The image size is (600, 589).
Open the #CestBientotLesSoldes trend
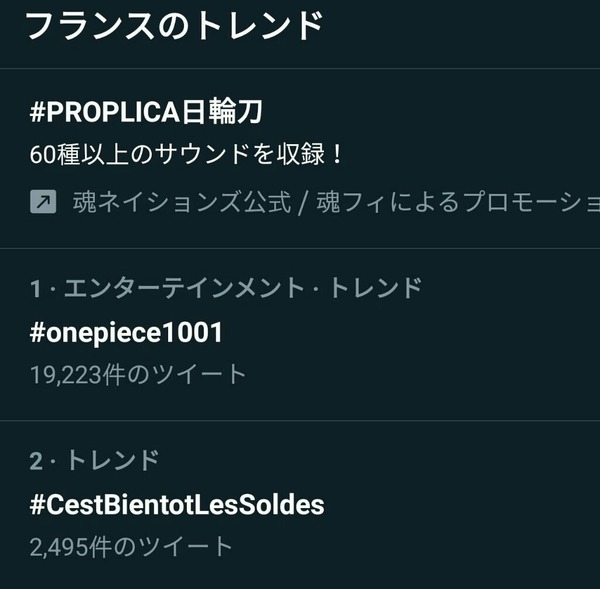click(x=177, y=504)
